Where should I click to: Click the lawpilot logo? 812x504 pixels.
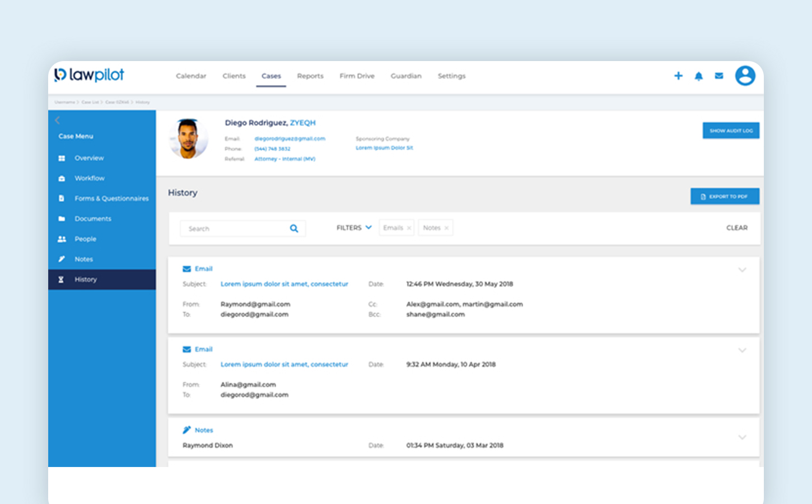coord(89,75)
